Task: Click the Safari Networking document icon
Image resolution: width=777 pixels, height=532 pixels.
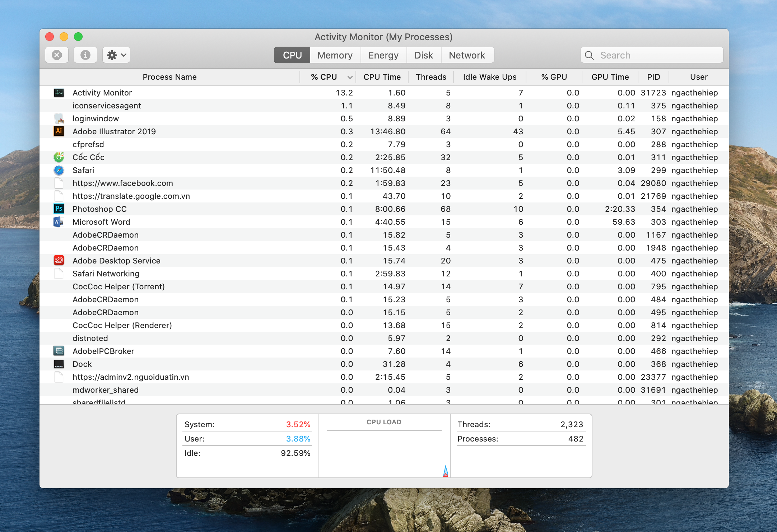Action: pyautogui.click(x=59, y=274)
